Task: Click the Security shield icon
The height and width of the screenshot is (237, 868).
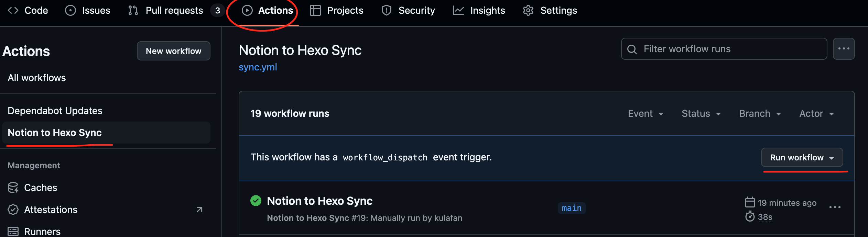Action: (387, 11)
